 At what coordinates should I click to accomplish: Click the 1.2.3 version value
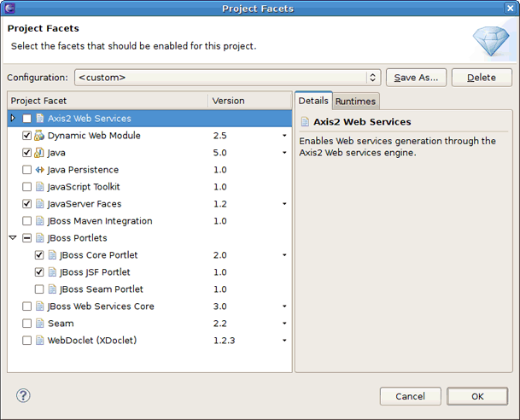click(225, 341)
